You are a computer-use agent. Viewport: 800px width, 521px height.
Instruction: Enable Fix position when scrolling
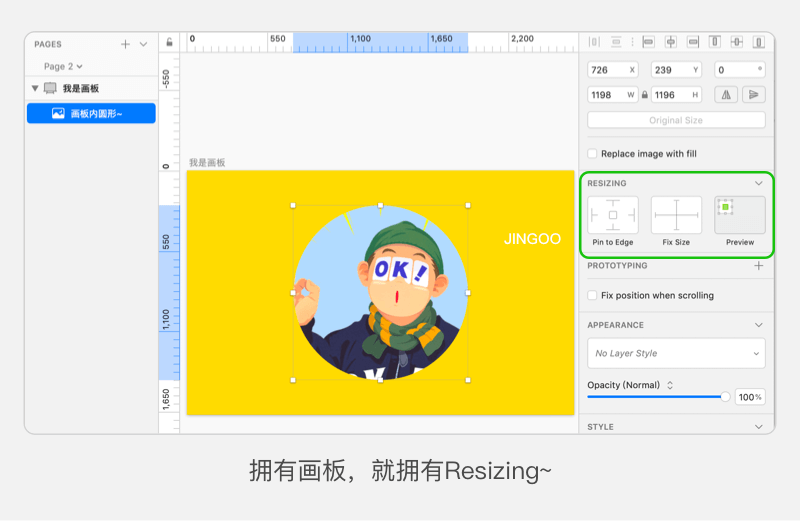point(592,295)
